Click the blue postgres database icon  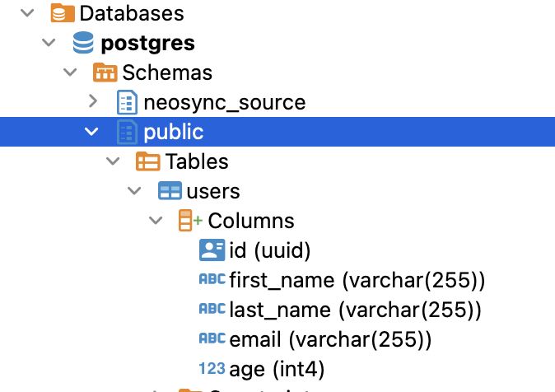tap(83, 43)
